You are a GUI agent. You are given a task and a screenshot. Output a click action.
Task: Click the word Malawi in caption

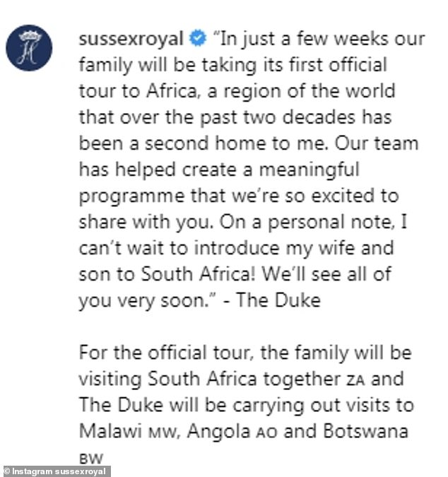103,431
